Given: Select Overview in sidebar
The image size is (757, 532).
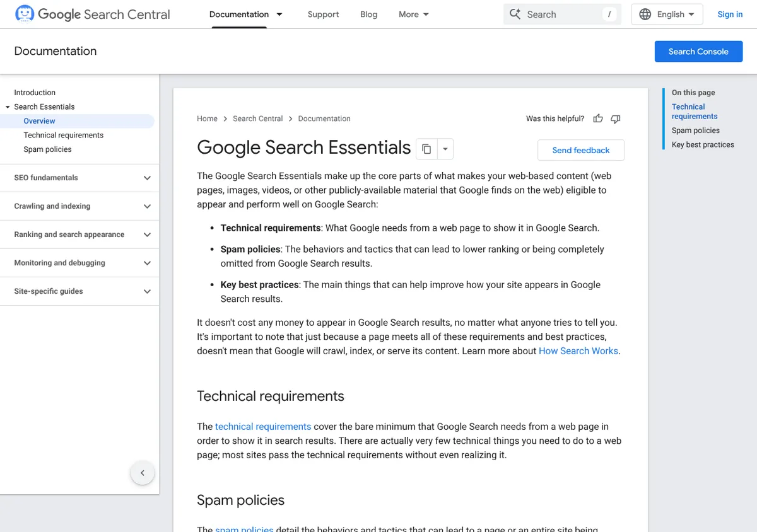Looking at the screenshot, I should pyautogui.click(x=39, y=121).
